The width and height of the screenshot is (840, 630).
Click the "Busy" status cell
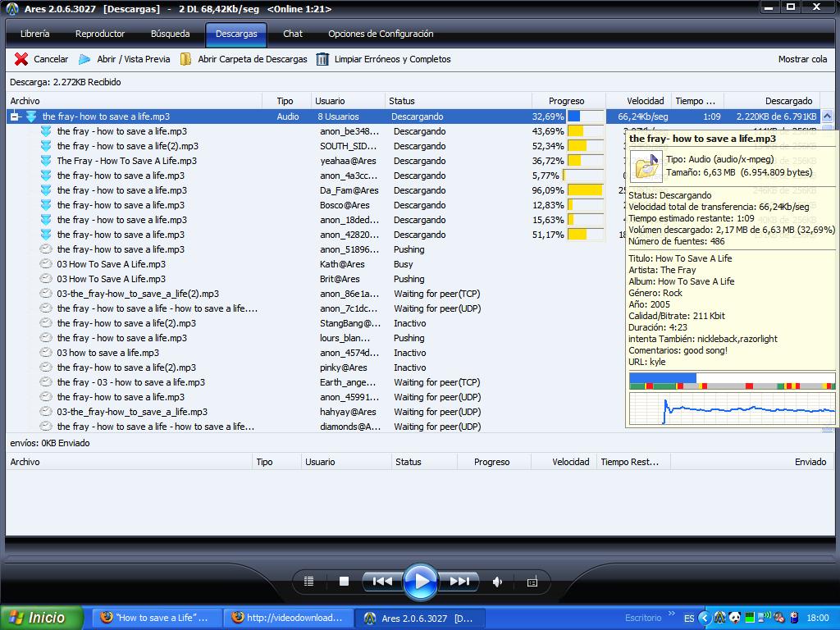403,264
